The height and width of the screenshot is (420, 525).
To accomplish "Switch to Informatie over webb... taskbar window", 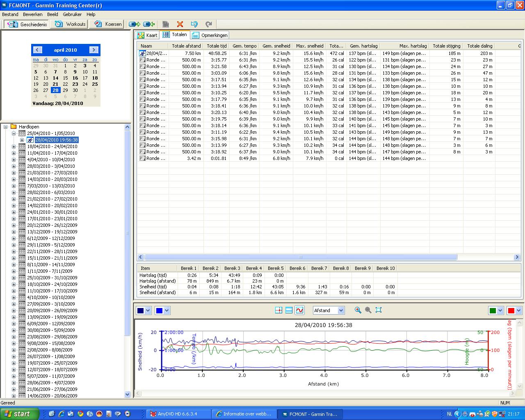I will (244, 414).
